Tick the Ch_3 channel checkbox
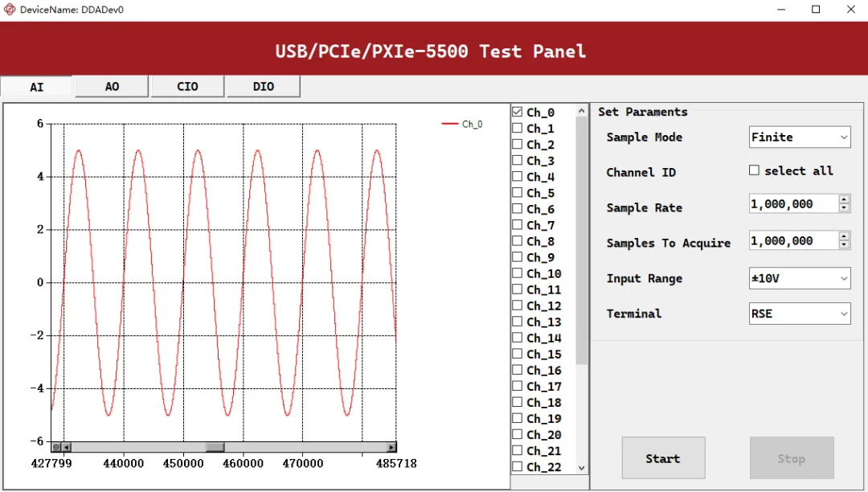This screenshot has height=492, width=868. click(517, 160)
